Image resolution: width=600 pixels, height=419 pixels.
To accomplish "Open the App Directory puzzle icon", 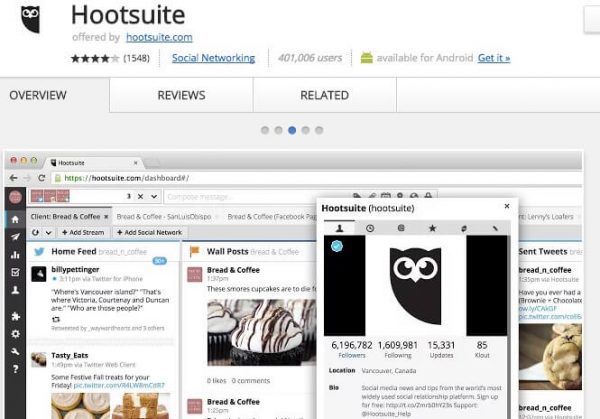I will [15, 316].
